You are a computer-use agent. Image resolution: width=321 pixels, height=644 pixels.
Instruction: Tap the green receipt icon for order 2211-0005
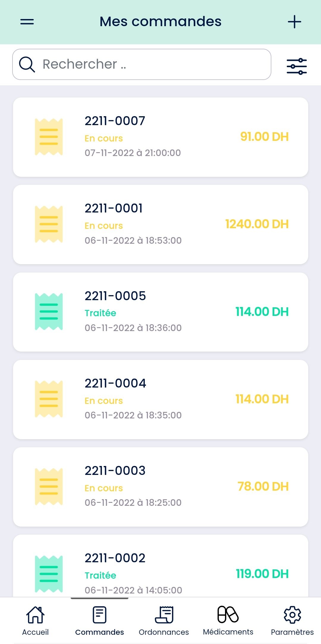(49, 312)
